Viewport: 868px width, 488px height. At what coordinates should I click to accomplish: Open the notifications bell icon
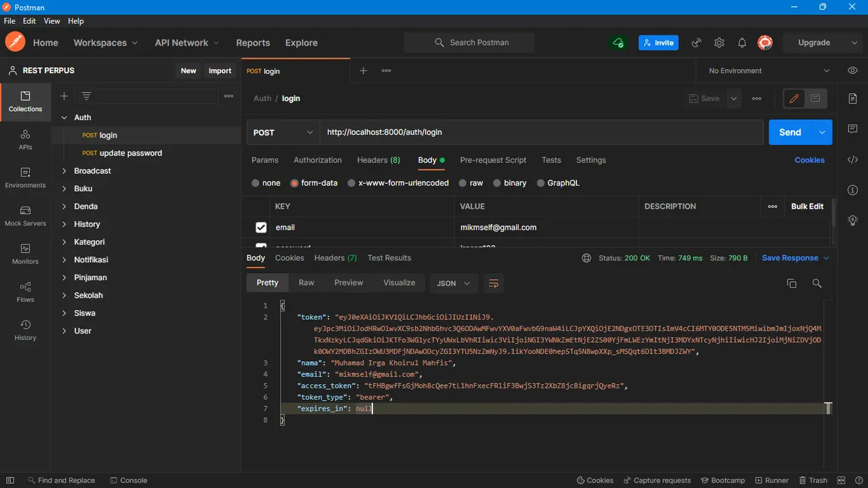point(742,43)
